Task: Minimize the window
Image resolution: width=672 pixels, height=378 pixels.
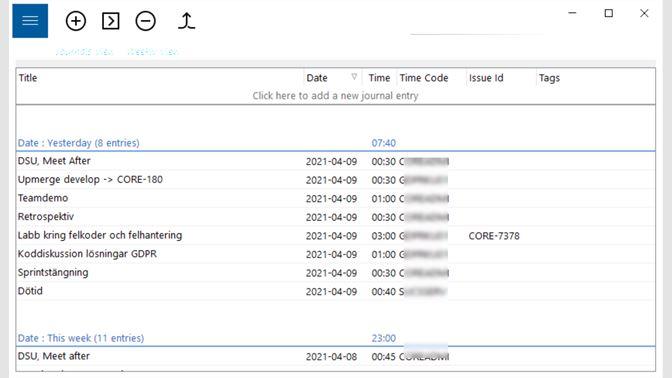Action: pyautogui.click(x=572, y=13)
